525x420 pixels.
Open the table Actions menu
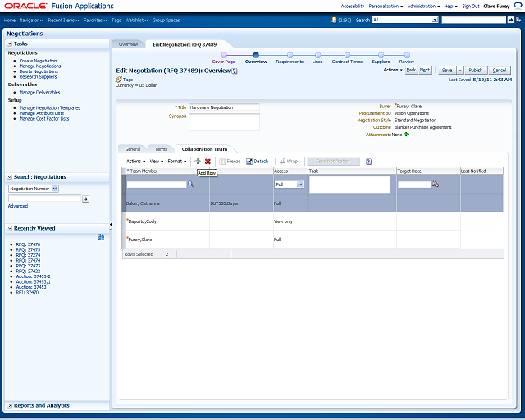point(135,161)
